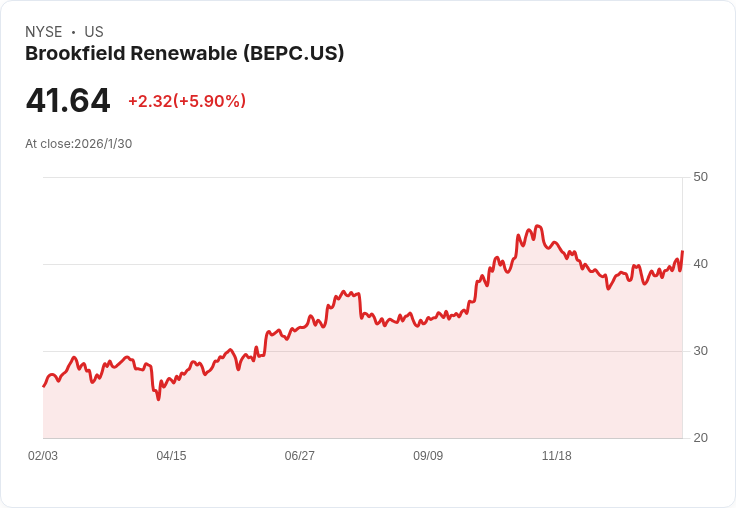
Task: Click the At close:2026/1/30 date text
Action: coord(78,144)
